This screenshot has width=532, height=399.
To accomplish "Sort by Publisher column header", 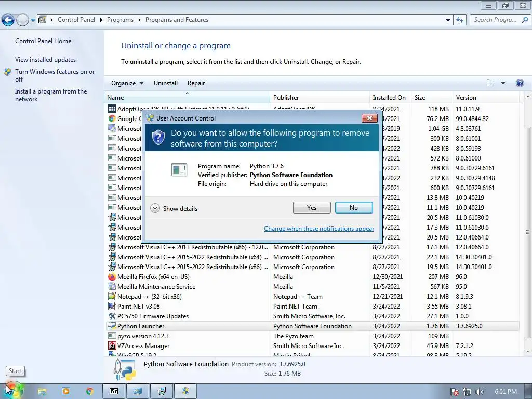I will 320,97.
